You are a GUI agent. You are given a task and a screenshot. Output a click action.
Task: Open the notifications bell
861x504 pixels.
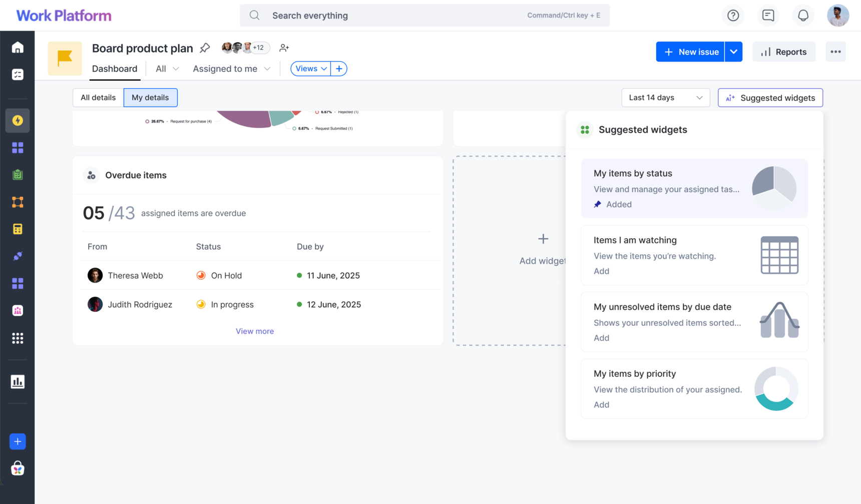tap(803, 16)
